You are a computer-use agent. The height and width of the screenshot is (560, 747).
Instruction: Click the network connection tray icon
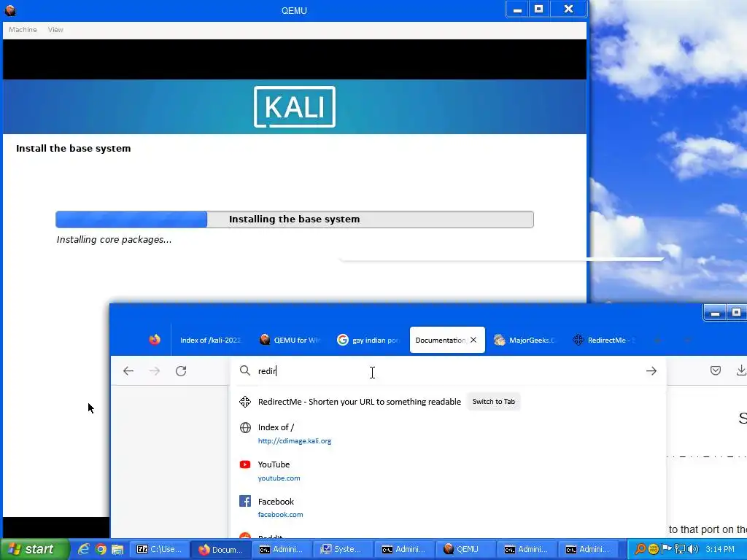click(x=679, y=549)
